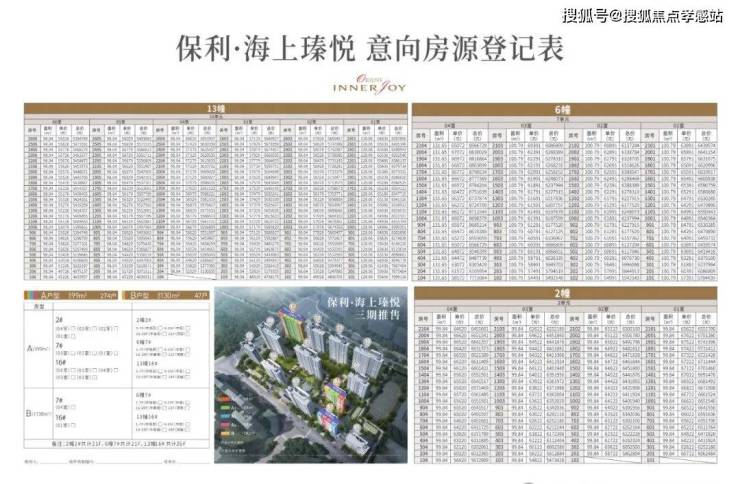
Task: Select the 2幢 table header banner
Action: click(565, 293)
